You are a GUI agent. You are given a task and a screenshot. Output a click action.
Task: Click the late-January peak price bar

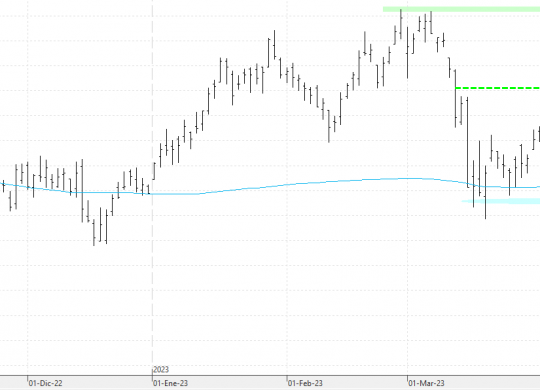click(274, 45)
